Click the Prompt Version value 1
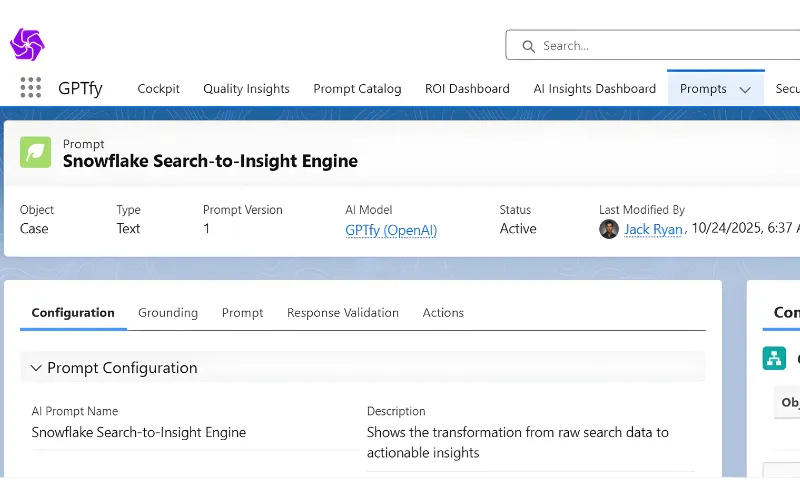Viewport: 800px width, 500px height. (x=207, y=229)
